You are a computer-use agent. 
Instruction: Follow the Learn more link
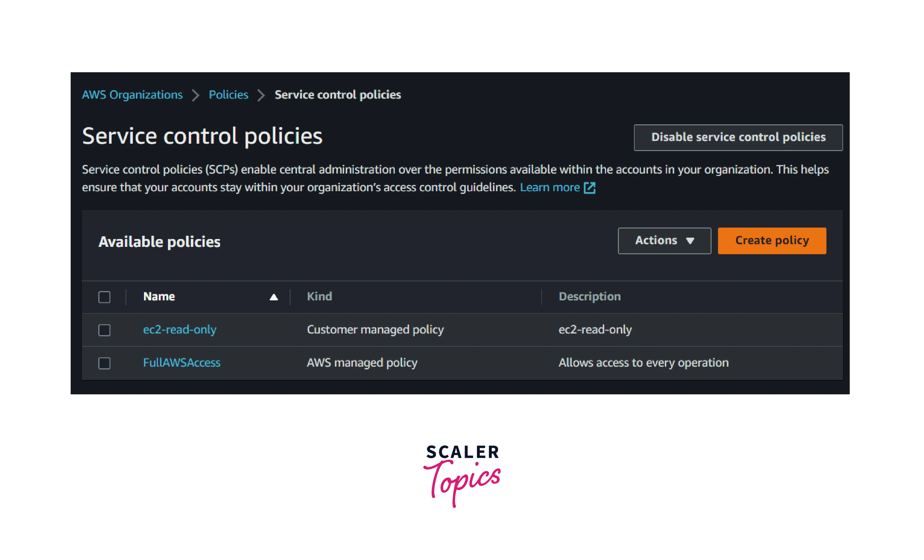tap(550, 187)
